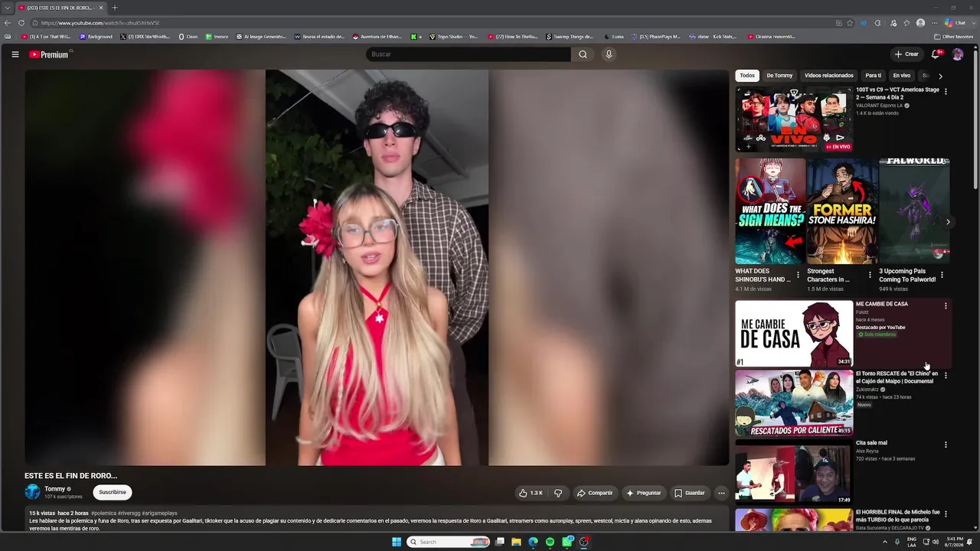Open the ME CAMBIE DE CASA thumbnail

794,334
